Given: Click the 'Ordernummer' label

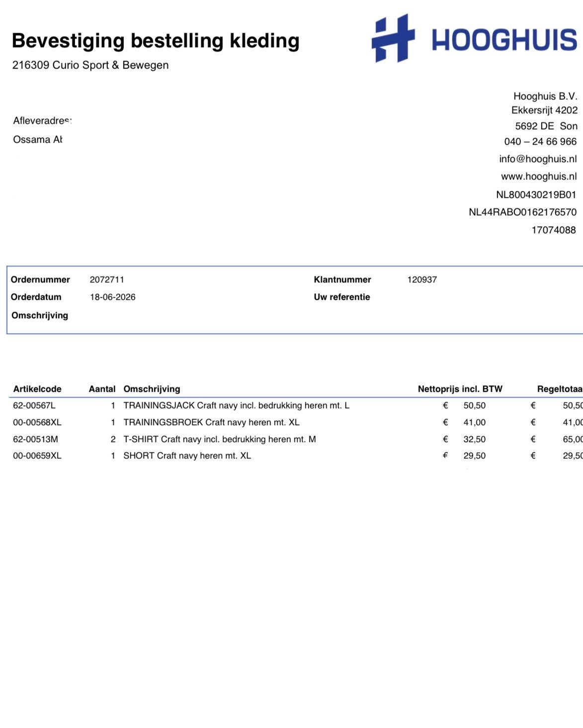Looking at the screenshot, I should [x=40, y=279].
